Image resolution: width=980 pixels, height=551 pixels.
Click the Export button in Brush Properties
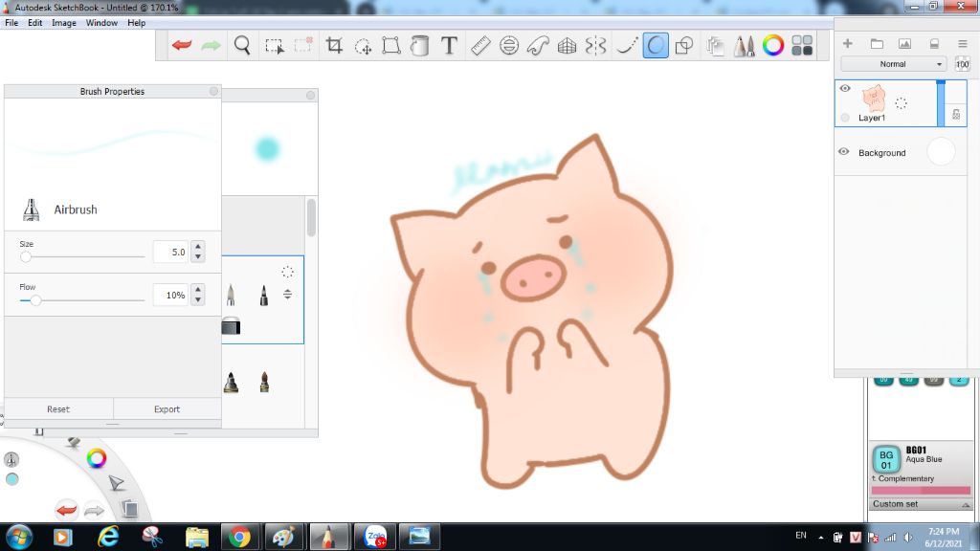(167, 409)
